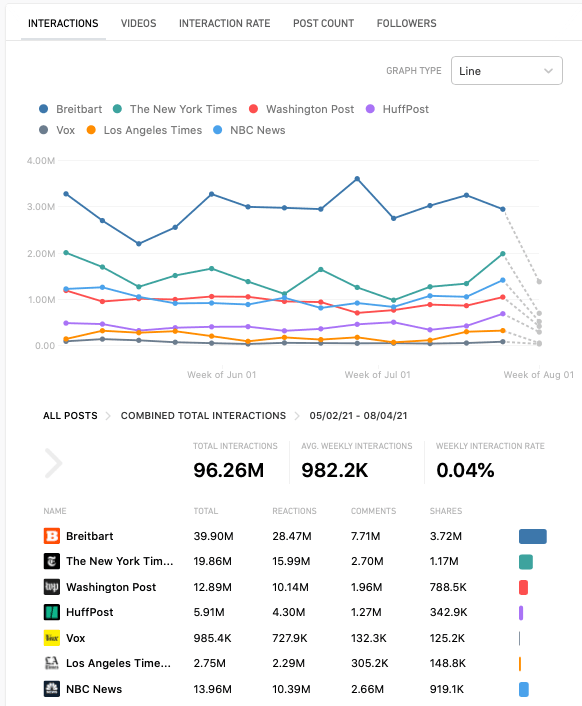Click the Los Angeles Times logo icon

pyautogui.click(x=52, y=663)
